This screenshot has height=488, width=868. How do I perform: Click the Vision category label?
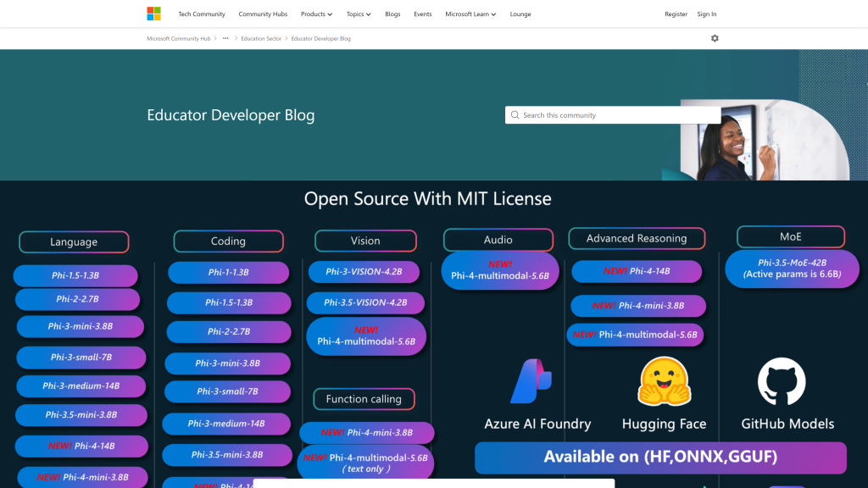click(365, 241)
